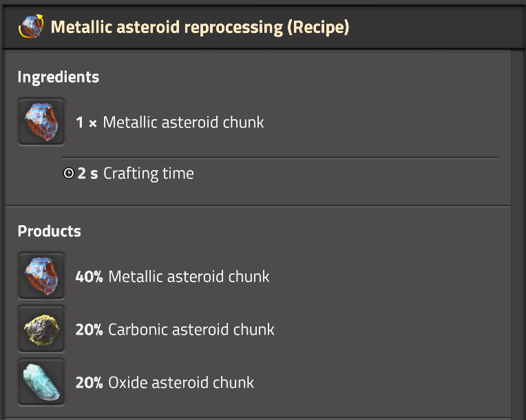The image size is (526, 420).
Task: Click the '2 s Crafting time' label
Action: [136, 174]
